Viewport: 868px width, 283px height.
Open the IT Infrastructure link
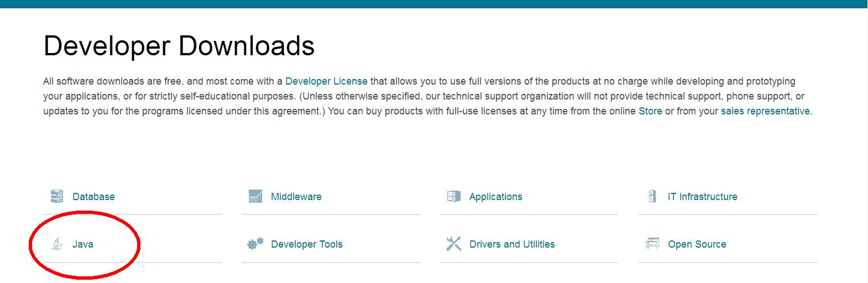pyautogui.click(x=703, y=197)
